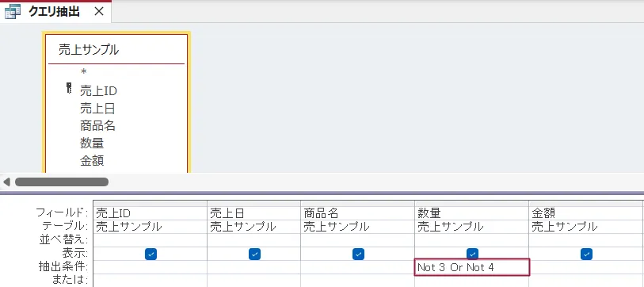Screen dimensions: 644x287
Task: Click the left arrow of horizontal scrollbar
Action: tap(6, 182)
